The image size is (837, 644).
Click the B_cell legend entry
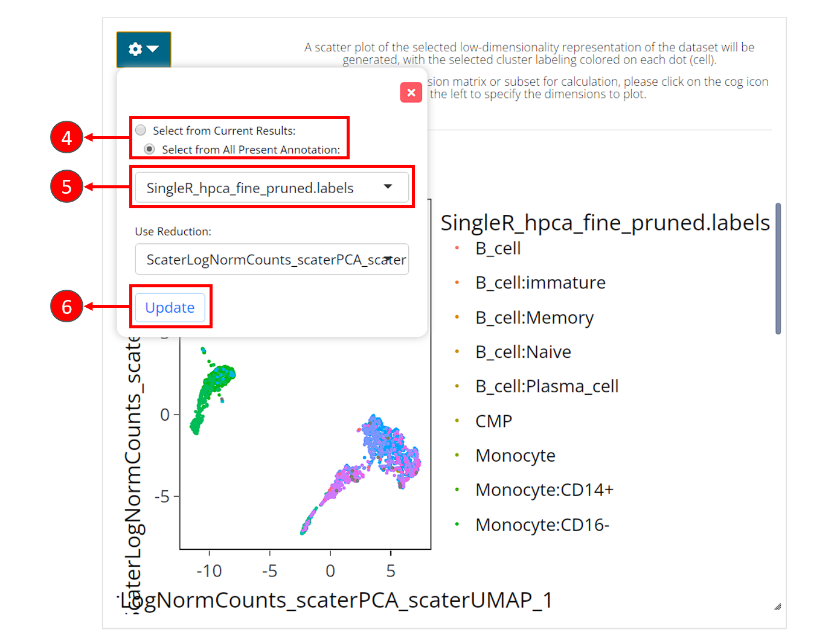[498, 249]
